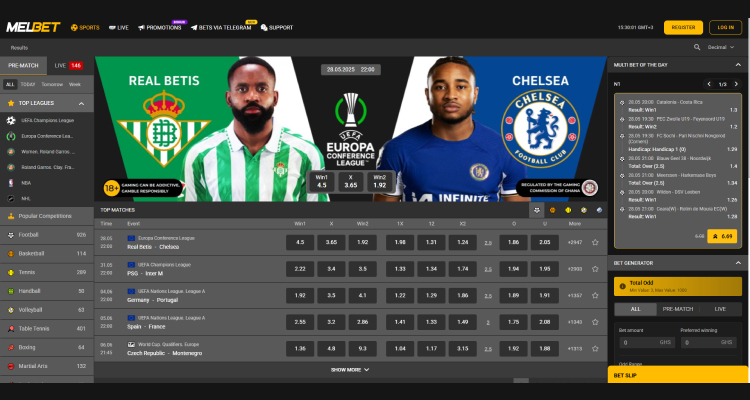Click the Bet amount input field
The height and width of the screenshot is (400, 750).
[647, 343]
